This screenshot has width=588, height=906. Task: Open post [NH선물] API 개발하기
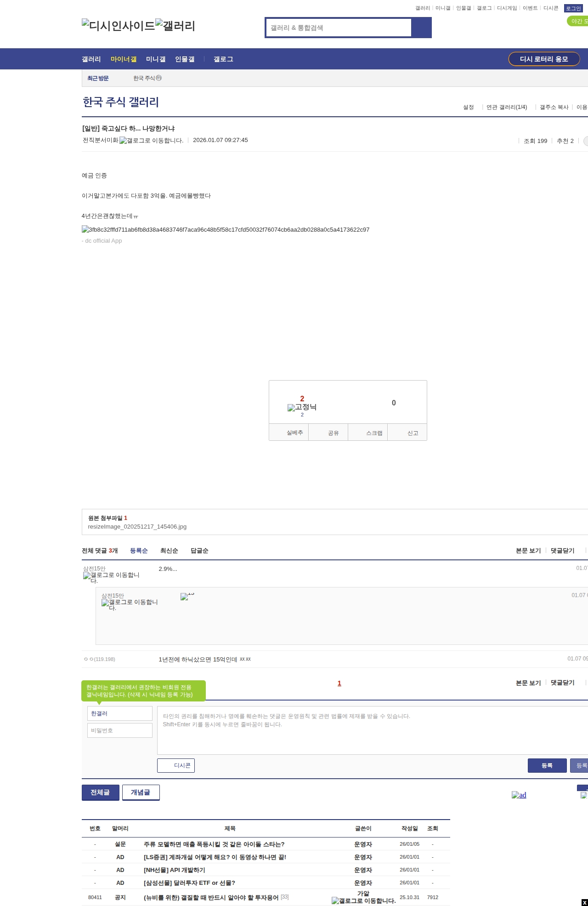pos(175,870)
